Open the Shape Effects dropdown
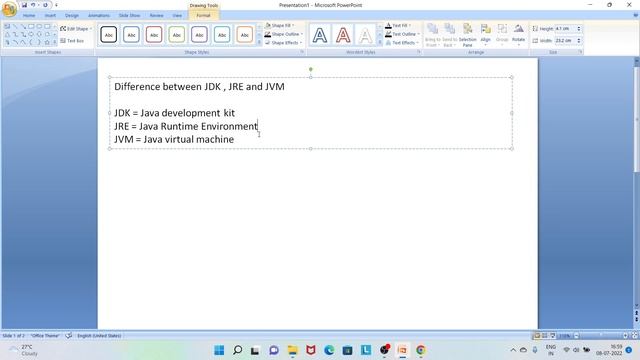 [x=283, y=42]
